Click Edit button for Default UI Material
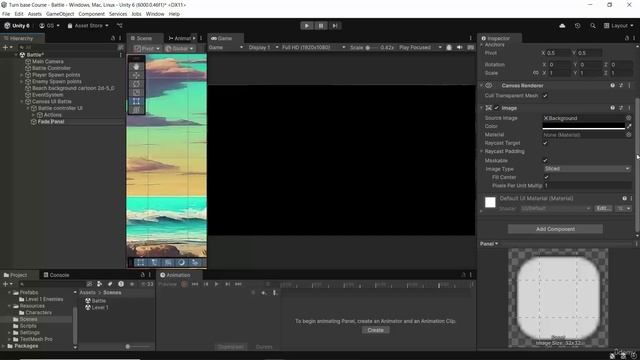Image resolution: width=640 pixels, height=360 pixels. click(603, 209)
